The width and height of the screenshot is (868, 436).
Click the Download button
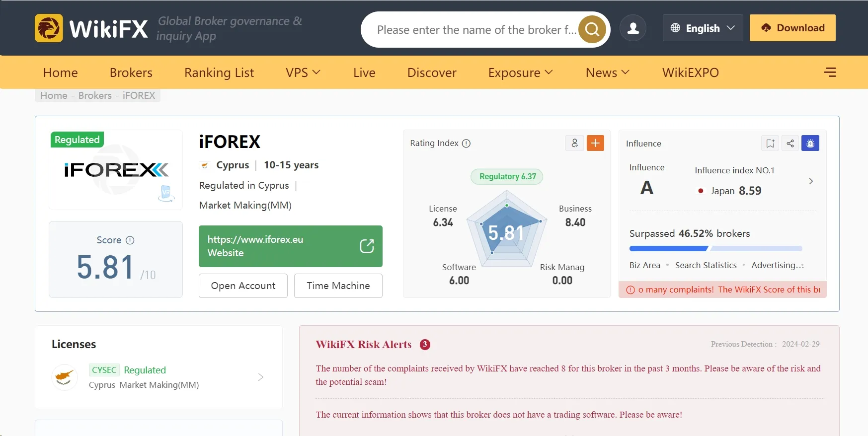click(792, 28)
